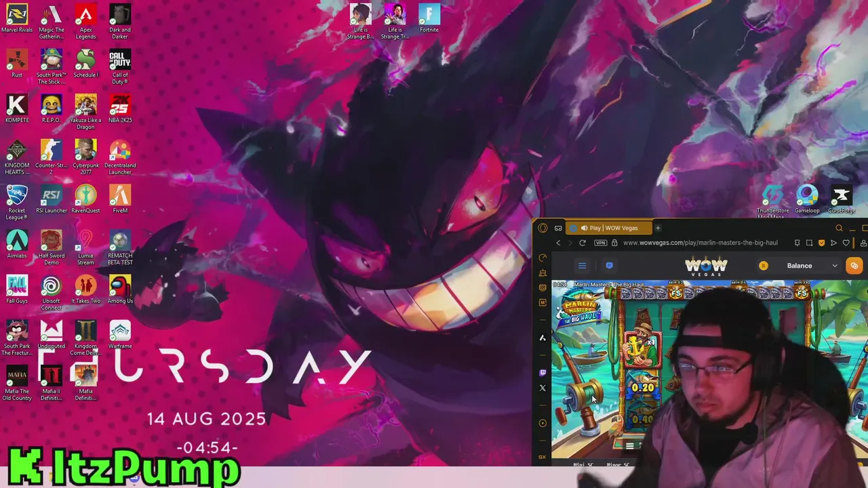Select the Gameloop desktop icon
Viewport: 868px width, 488px height.
tap(807, 199)
